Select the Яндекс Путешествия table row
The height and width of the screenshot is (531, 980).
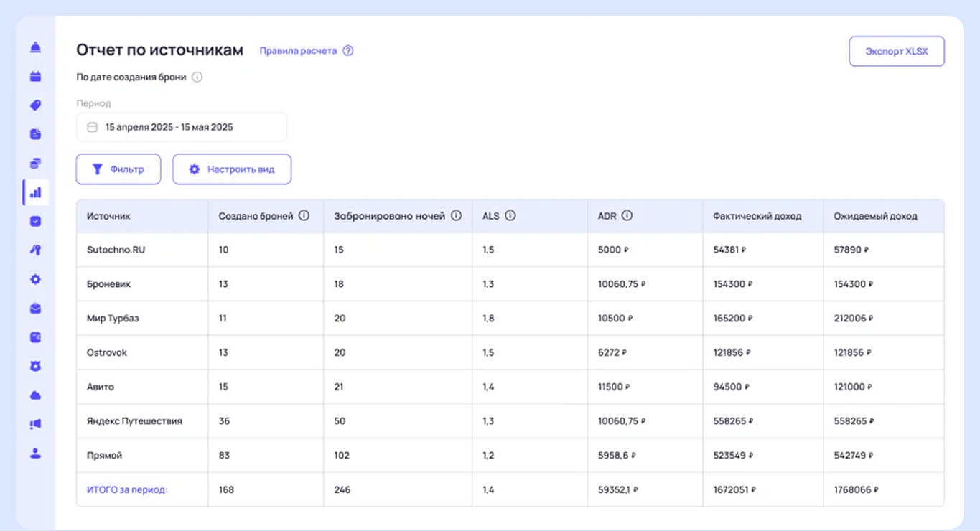click(510, 421)
